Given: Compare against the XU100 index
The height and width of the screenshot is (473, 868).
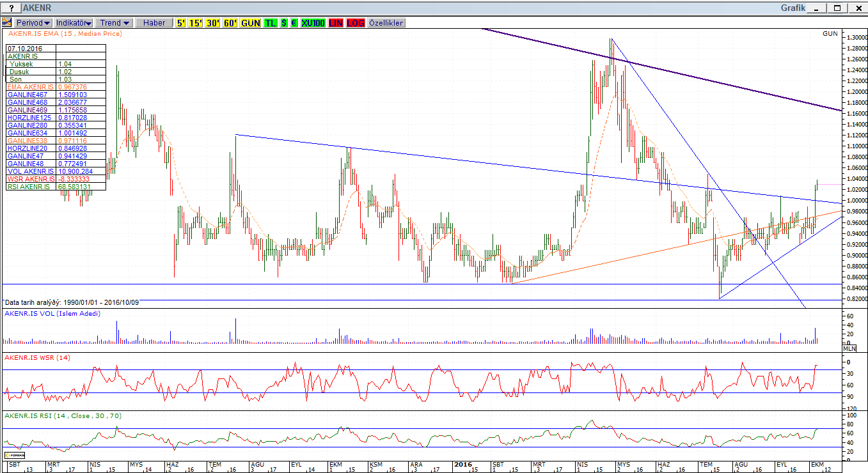Looking at the screenshot, I should tap(313, 22).
